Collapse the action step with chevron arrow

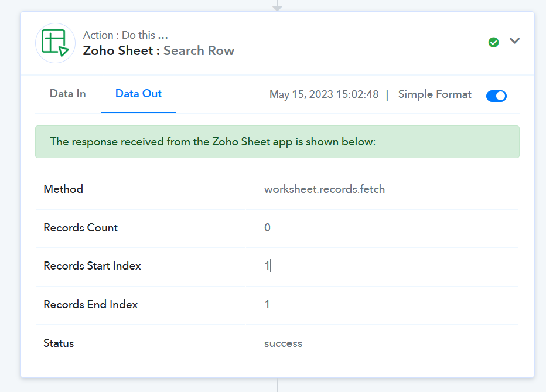(514, 41)
